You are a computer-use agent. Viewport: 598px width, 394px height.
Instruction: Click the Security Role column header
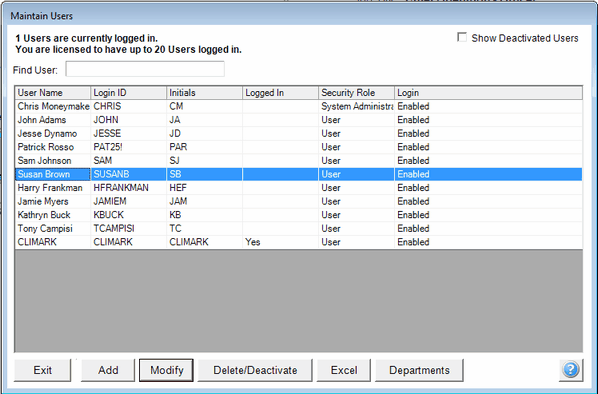pos(356,93)
